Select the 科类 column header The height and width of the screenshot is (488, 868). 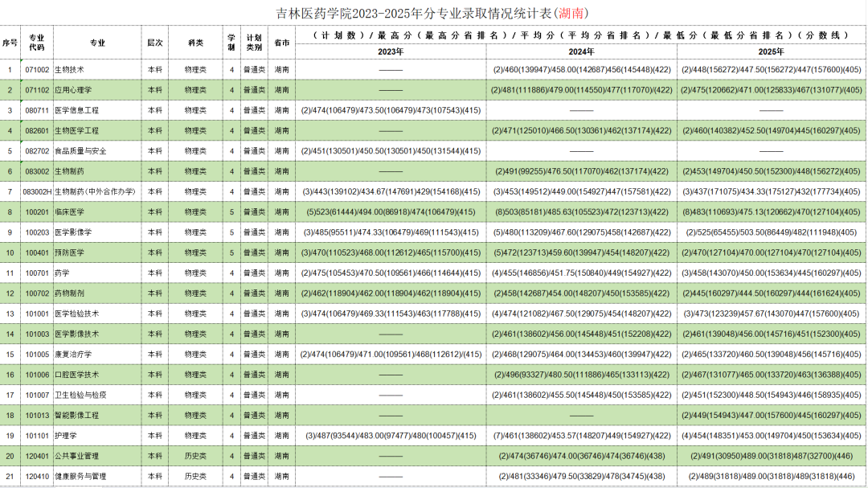click(x=195, y=43)
